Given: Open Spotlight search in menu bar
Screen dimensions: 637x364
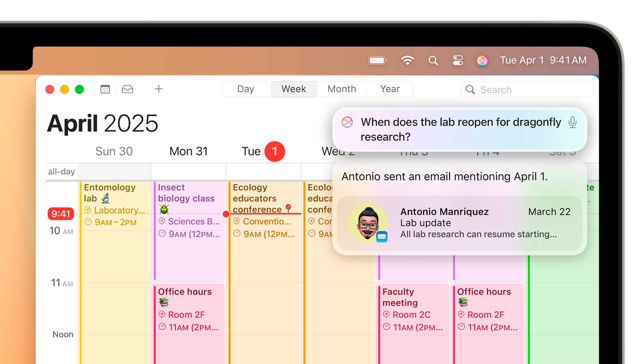Looking at the screenshot, I should coord(433,60).
